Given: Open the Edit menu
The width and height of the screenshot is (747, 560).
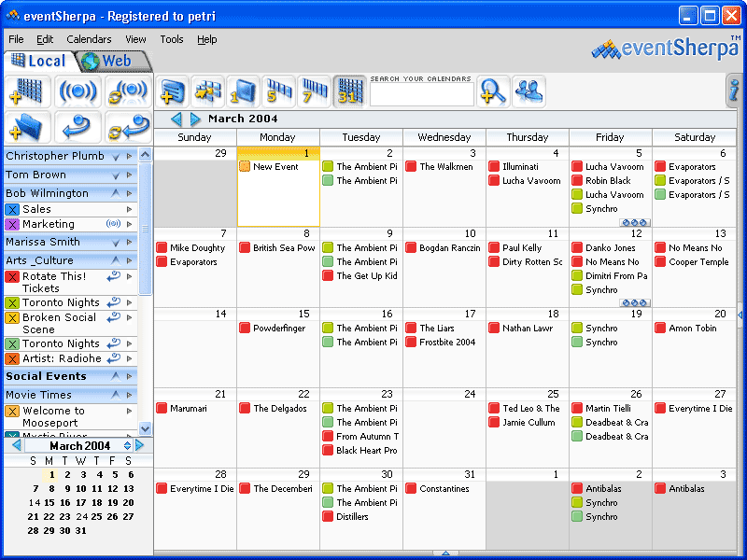Looking at the screenshot, I should coord(45,39).
